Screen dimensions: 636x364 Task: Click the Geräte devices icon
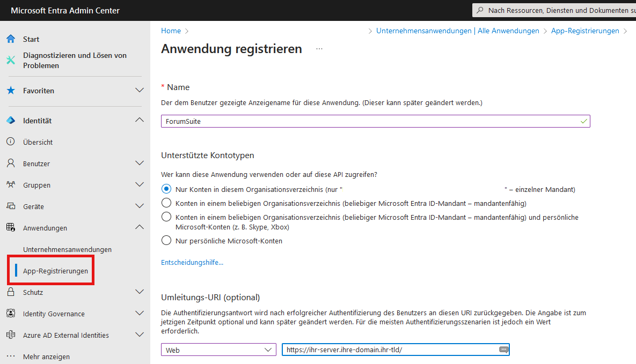(11, 206)
